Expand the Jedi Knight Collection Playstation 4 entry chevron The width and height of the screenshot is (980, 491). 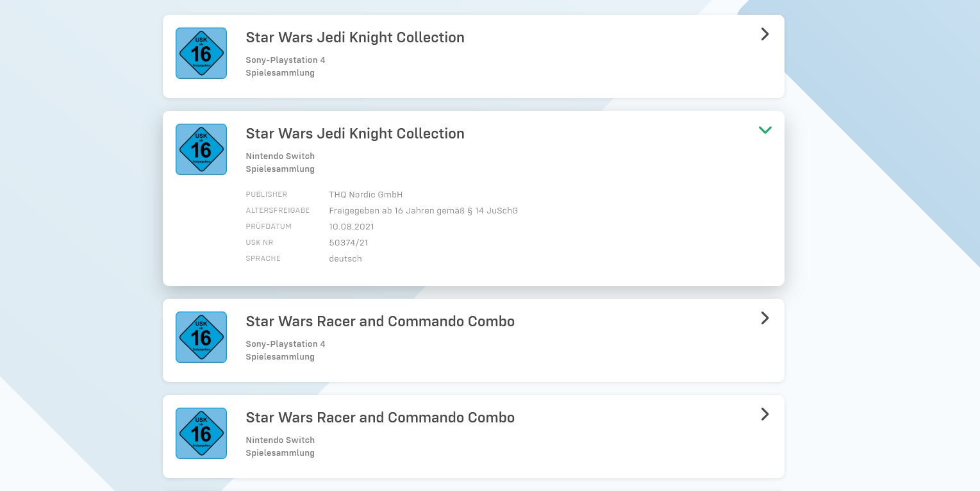pos(765,34)
